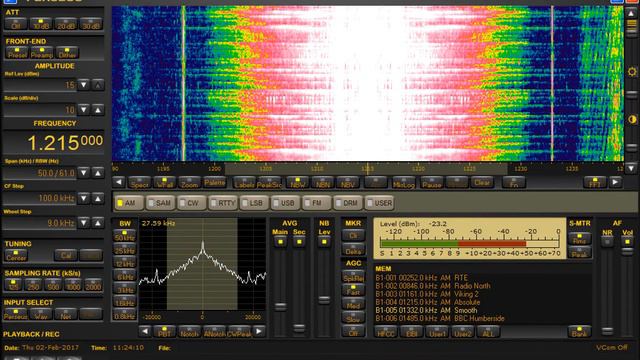Decrease Span/RBW with down arrow

click(x=84, y=173)
